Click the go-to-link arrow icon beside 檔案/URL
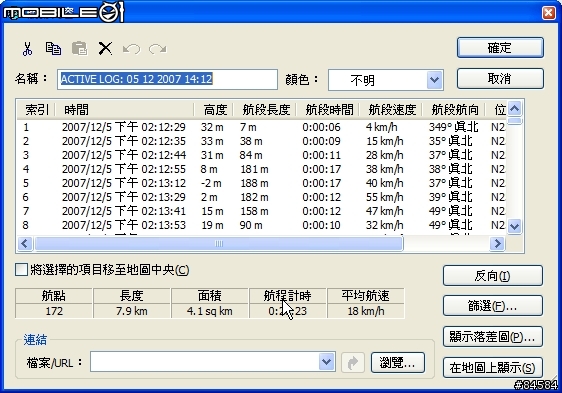 pyautogui.click(x=353, y=363)
